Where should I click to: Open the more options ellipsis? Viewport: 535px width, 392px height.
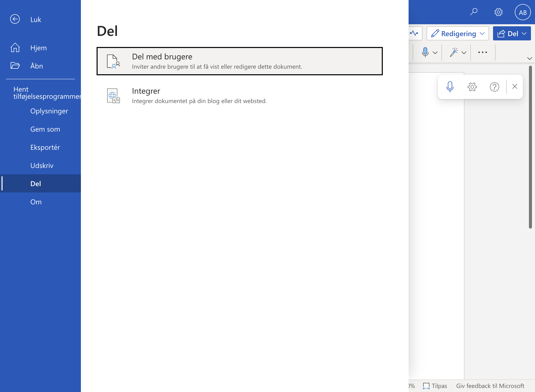(482, 52)
